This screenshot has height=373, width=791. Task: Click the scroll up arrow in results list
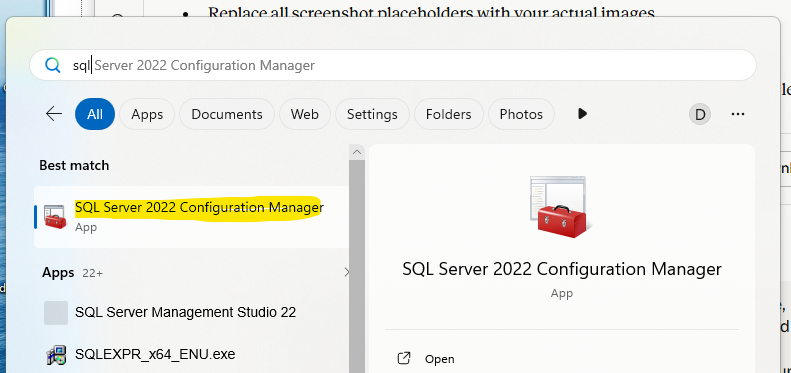pos(357,152)
